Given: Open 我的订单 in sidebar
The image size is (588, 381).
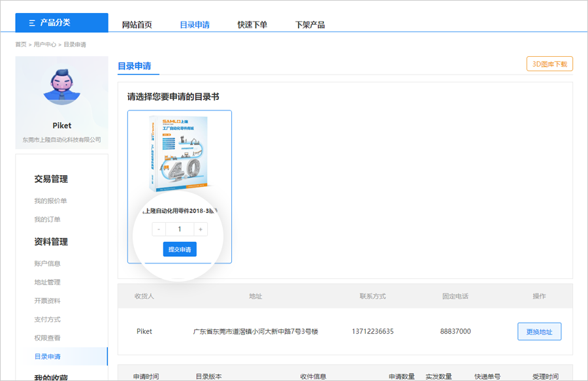Looking at the screenshot, I should click(47, 220).
